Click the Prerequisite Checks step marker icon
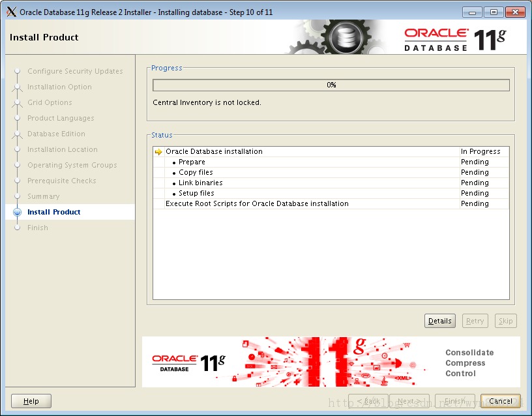Image resolution: width=532 pixels, height=416 pixels. tap(18, 181)
